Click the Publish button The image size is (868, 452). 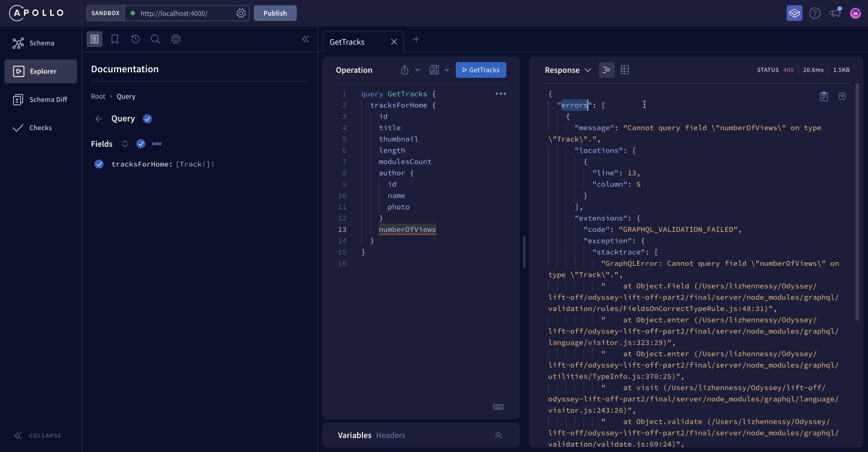pos(275,13)
